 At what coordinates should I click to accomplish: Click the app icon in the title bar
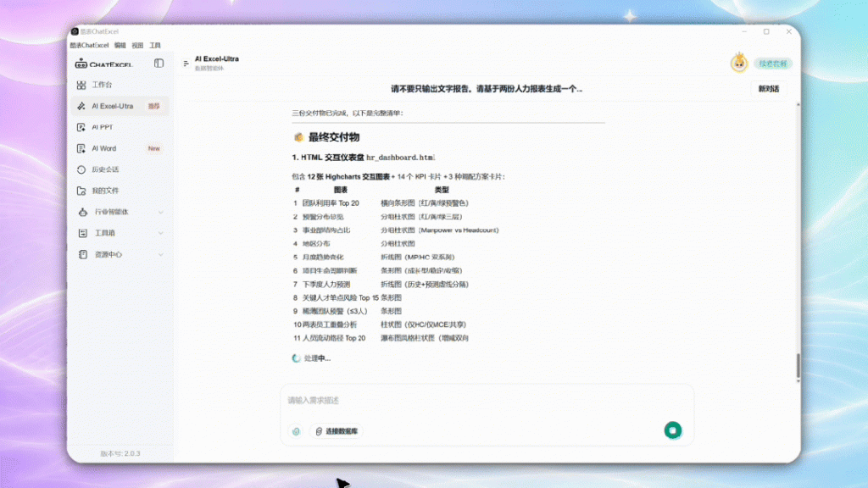coord(75,31)
